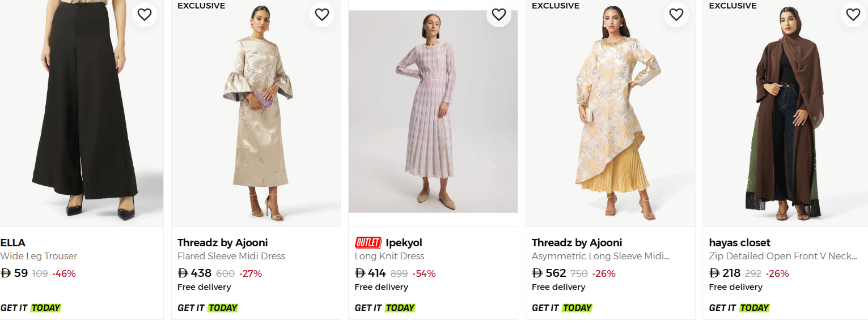Screen dimensions: 868x325
Task: Select the Long Knit Dress product title
Action: coord(389,256)
